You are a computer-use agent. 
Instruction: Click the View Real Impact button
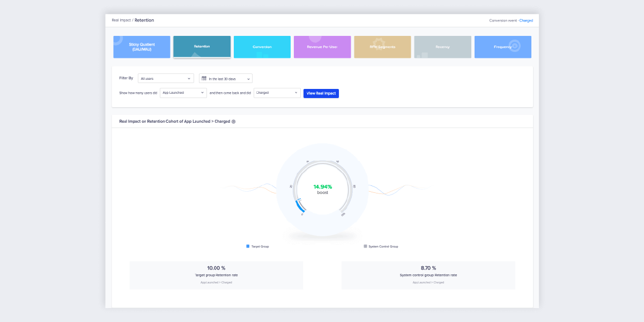point(321,93)
